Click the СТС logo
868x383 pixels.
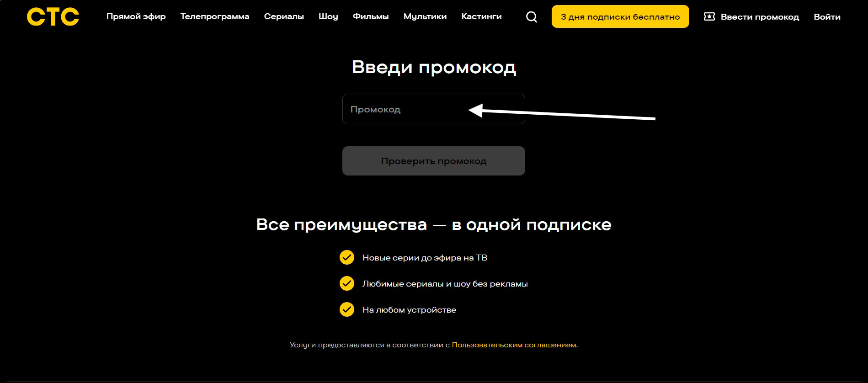[53, 17]
